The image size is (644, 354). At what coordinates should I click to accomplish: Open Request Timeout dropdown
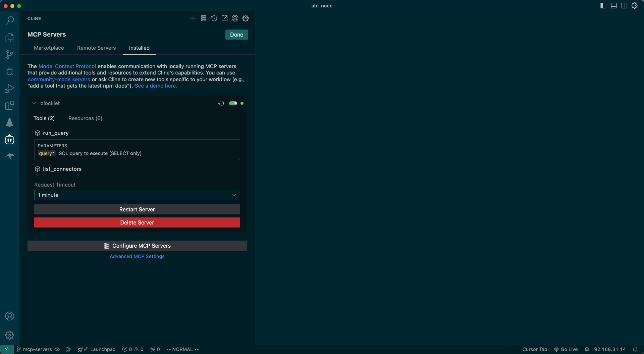click(x=137, y=195)
